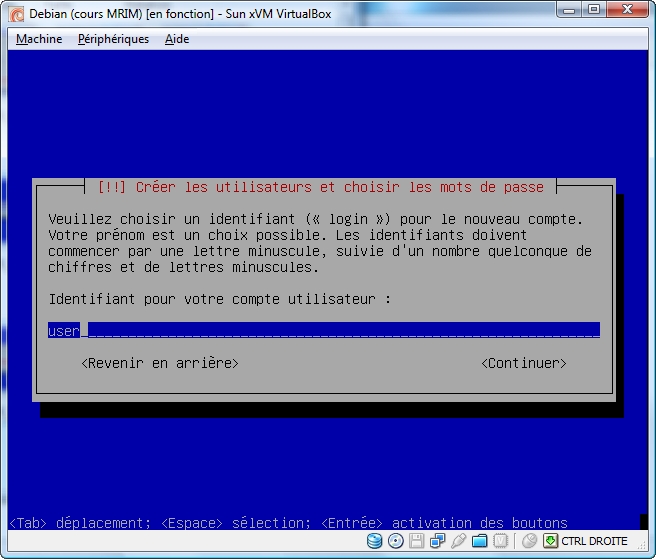Click the shared folders status icon
656x559 pixels.
479,541
